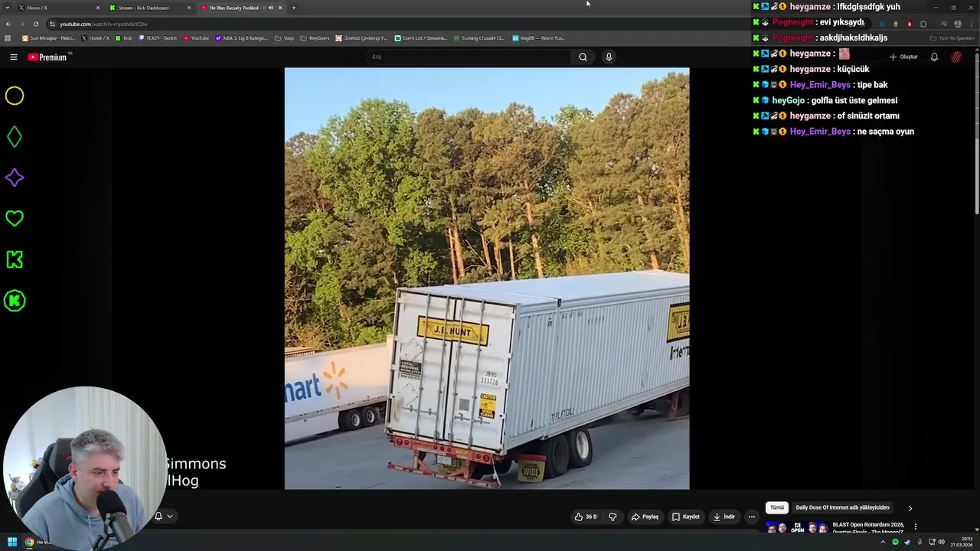The height and width of the screenshot is (551, 980).
Task: Open Spotify tray icon
Action: coord(895,542)
